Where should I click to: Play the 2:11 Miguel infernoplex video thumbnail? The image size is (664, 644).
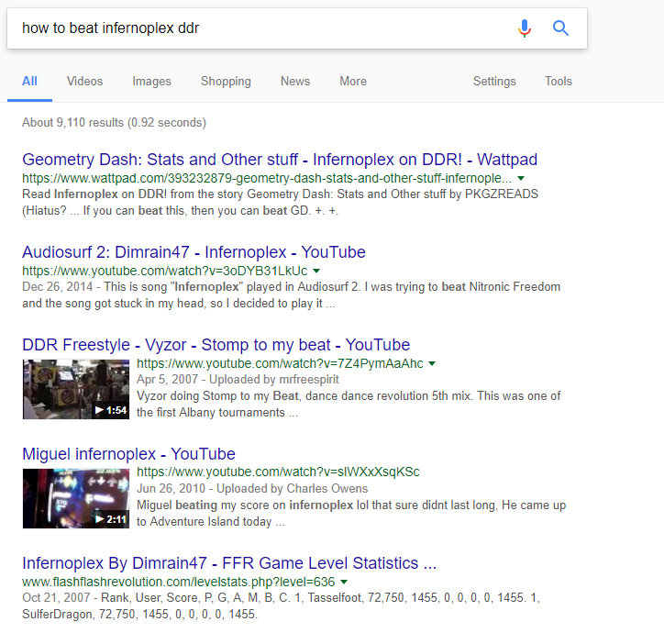[76, 498]
